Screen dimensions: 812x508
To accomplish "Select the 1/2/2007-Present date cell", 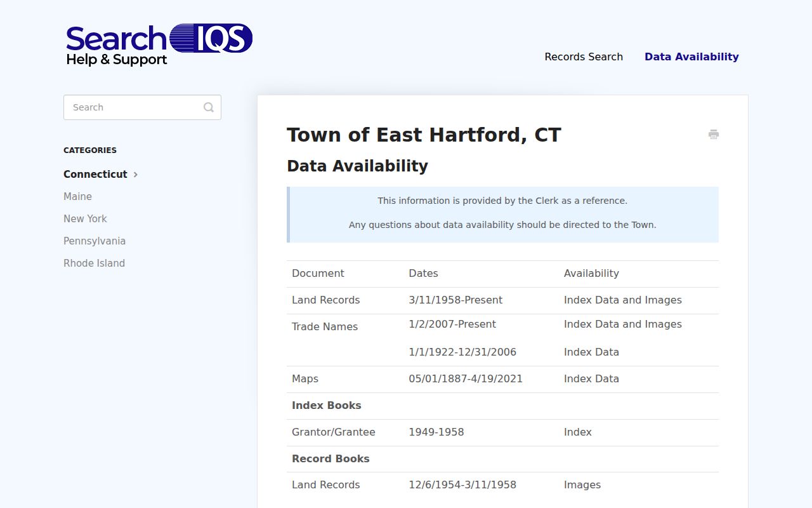I will (452, 324).
